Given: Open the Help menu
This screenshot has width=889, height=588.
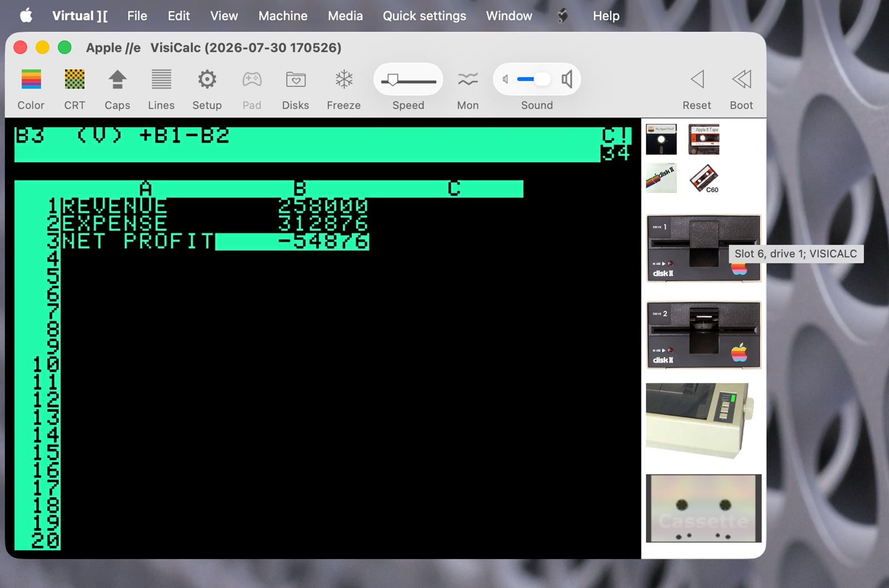Looking at the screenshot, I should coord(606,16).
